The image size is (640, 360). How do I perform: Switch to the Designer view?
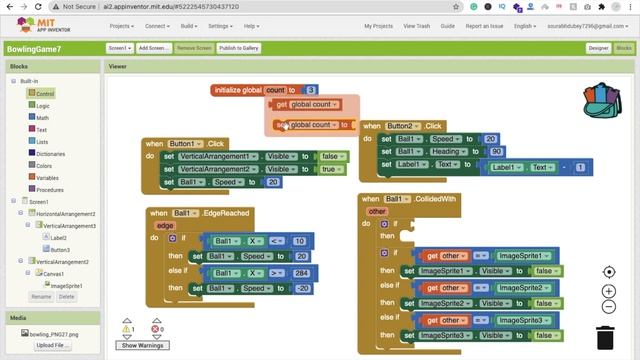598,48
